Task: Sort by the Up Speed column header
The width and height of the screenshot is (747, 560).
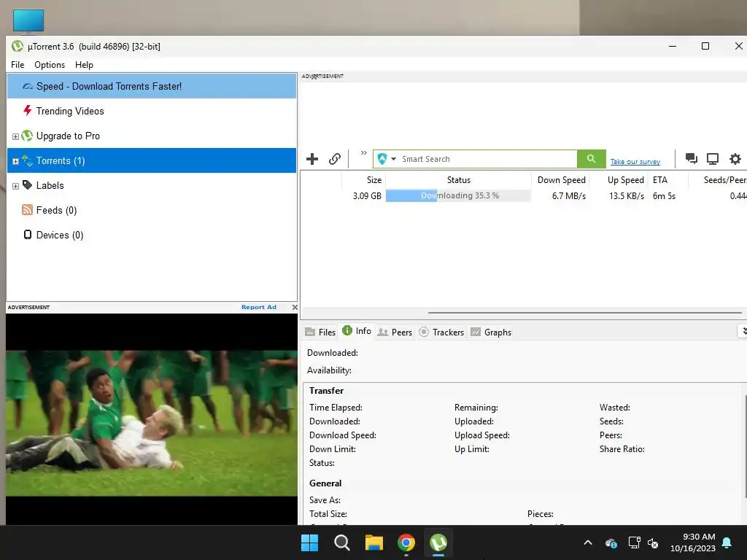Action: coord(619,179)
